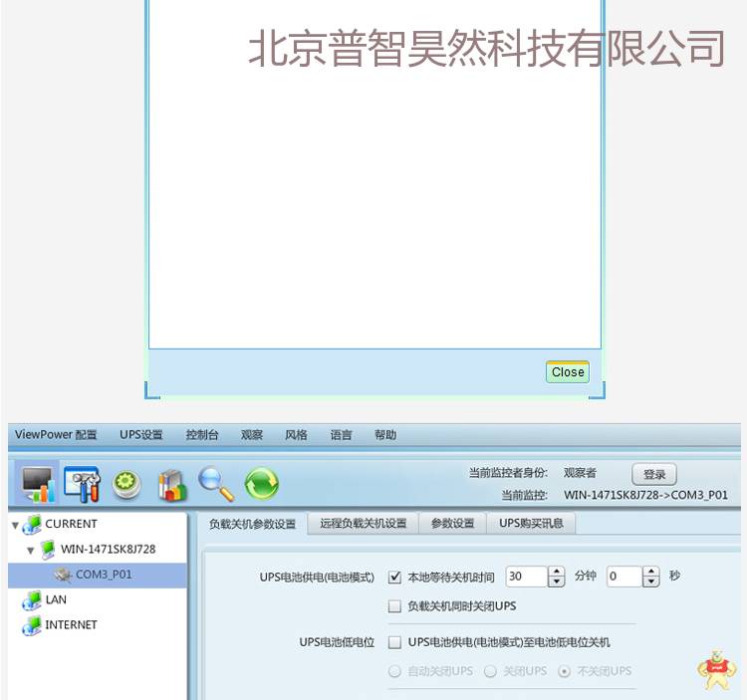Screen dimensions: 747x700
Task: Switch to 负载关机参数设置 tab
Action: [x=253, y=524]
